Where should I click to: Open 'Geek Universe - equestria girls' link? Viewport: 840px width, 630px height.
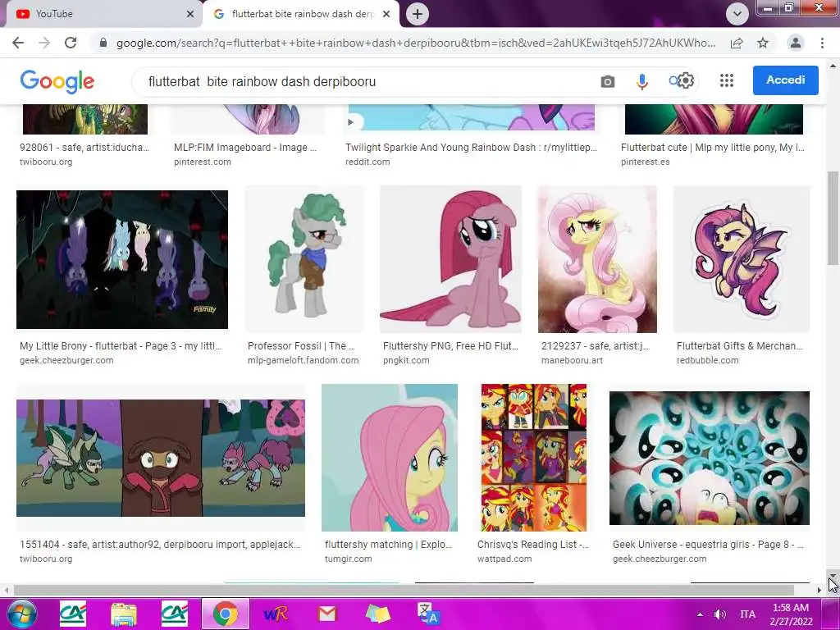(x=708, y=545)
